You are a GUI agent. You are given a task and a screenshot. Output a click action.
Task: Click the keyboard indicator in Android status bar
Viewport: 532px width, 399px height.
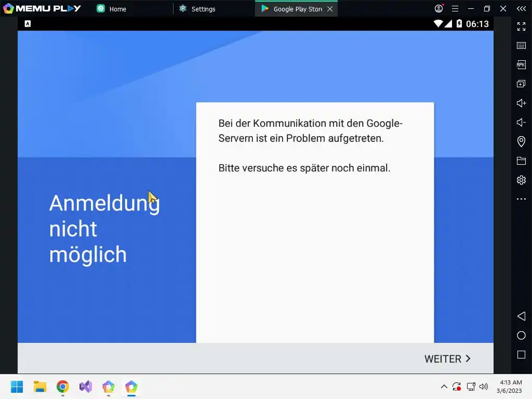28,23
